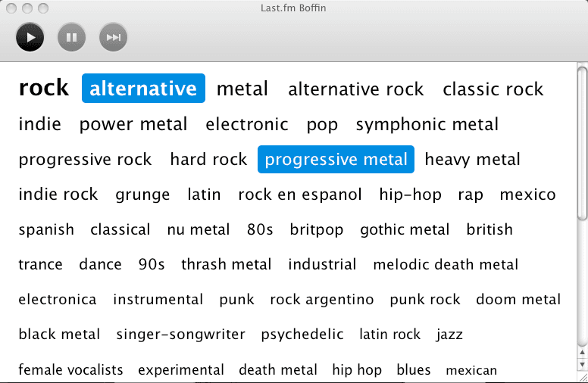Pick the melodic death metal tag
The image size is (588, 383).
coord(446,264)
